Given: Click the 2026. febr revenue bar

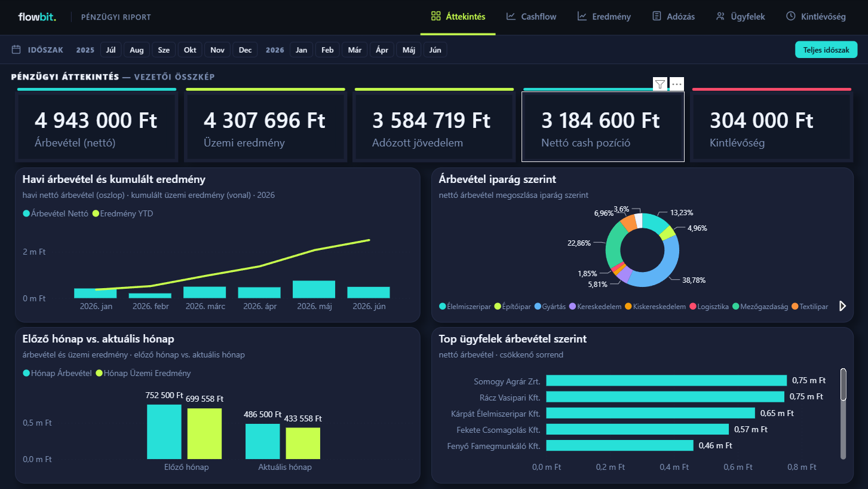Looking at the screenshot, I should (x=150, y=295).
